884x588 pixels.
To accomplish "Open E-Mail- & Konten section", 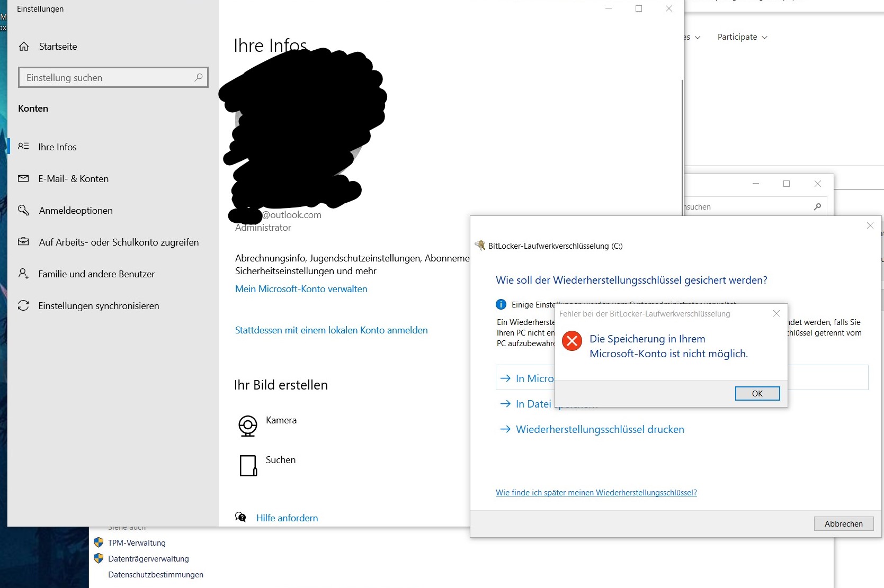I will (x=73, y=178).
